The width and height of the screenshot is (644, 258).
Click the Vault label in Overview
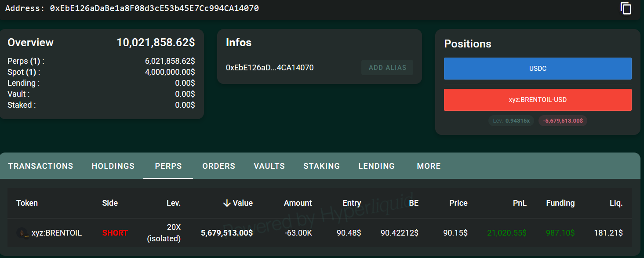[x=19, y=94]
